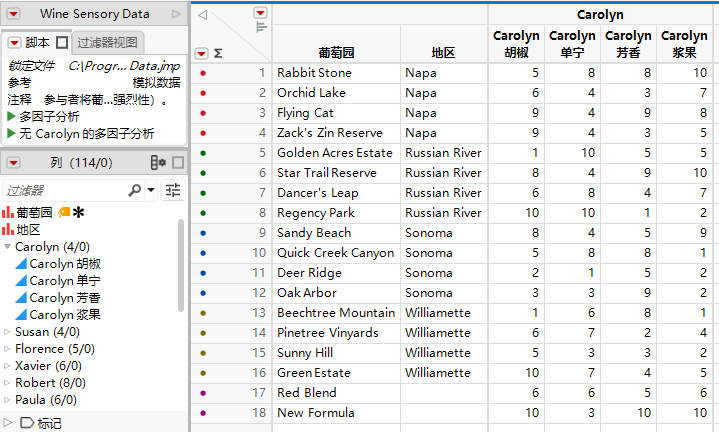Click the 模拟数据 reference value
The height and width of the screenshot is (432, 719).
pos(156,83)
